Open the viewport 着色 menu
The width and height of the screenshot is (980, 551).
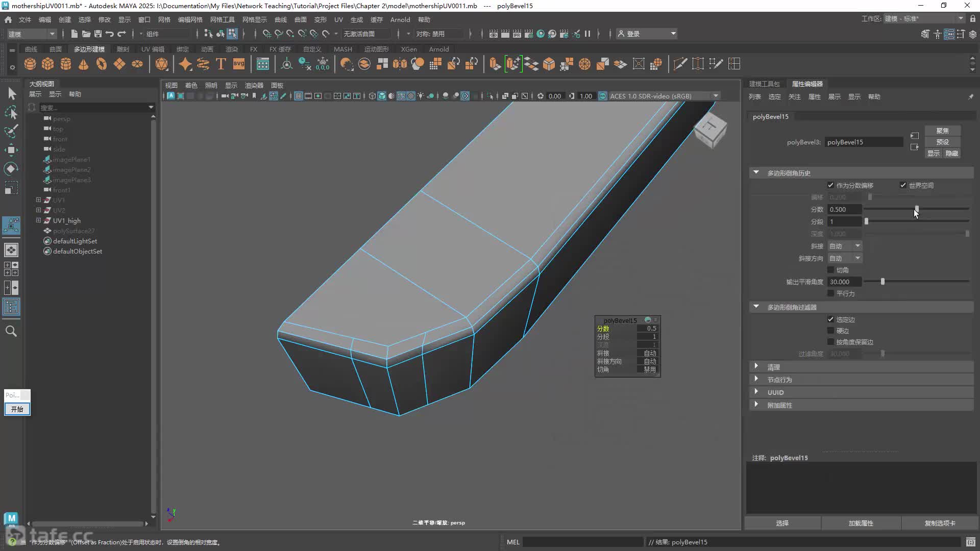pos(191,85)
